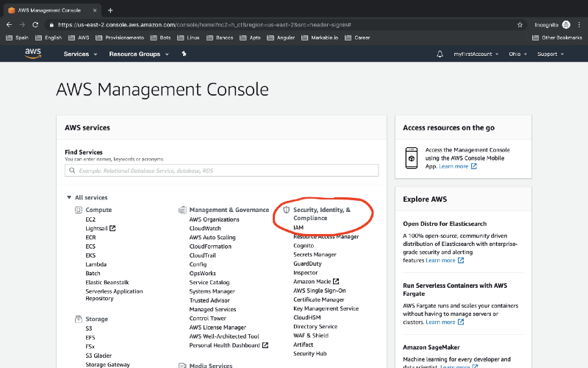Viewport: 588px width, 368px height.
Task: Open the notifications bell icon
Action: [440, 54]
